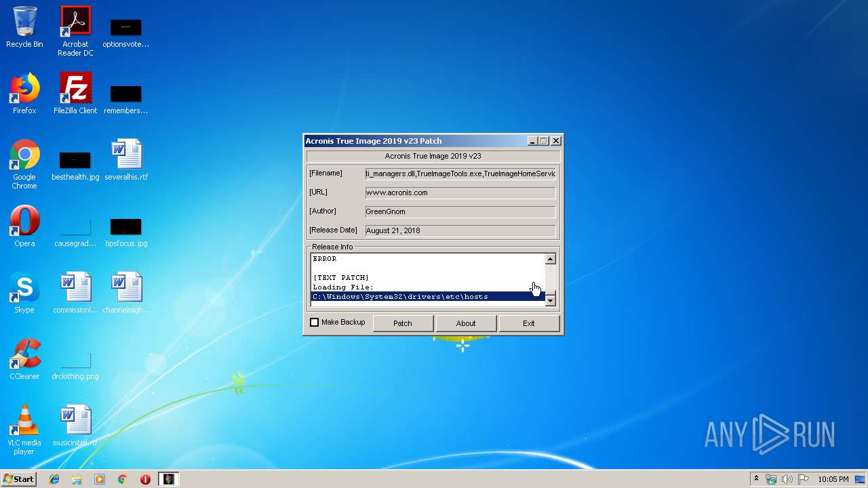Open Chrome from the taskbar
This screenshot has width=868, height=488.
[x=122, y=479]
